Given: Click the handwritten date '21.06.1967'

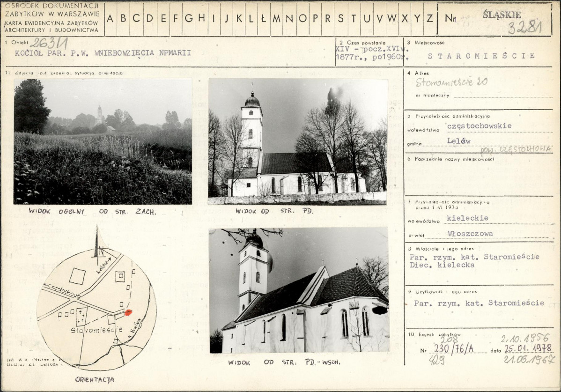Looking at the screenshot, I should [529, 359].
